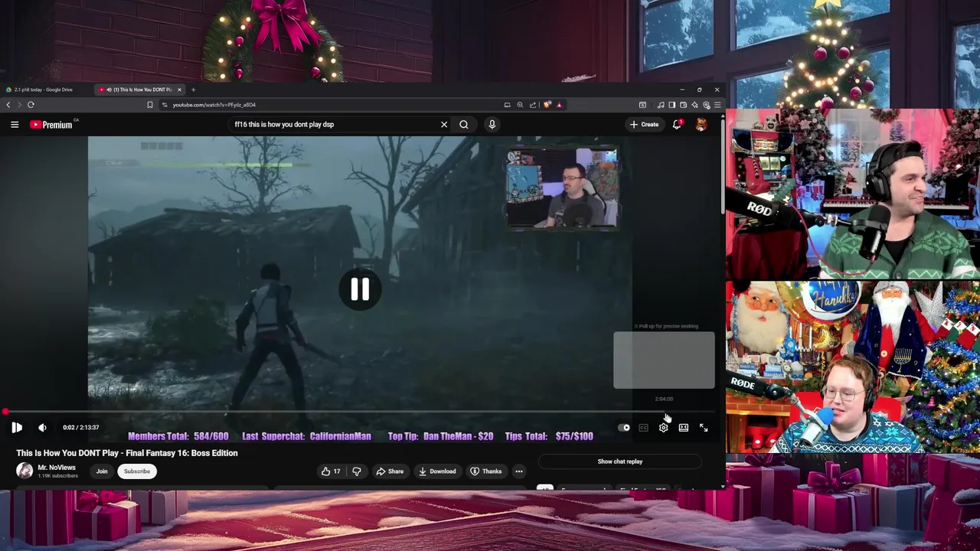Viewport: 980px width, 551px height.
Task: Play the video with the player play button
Action: click(17, 428)
